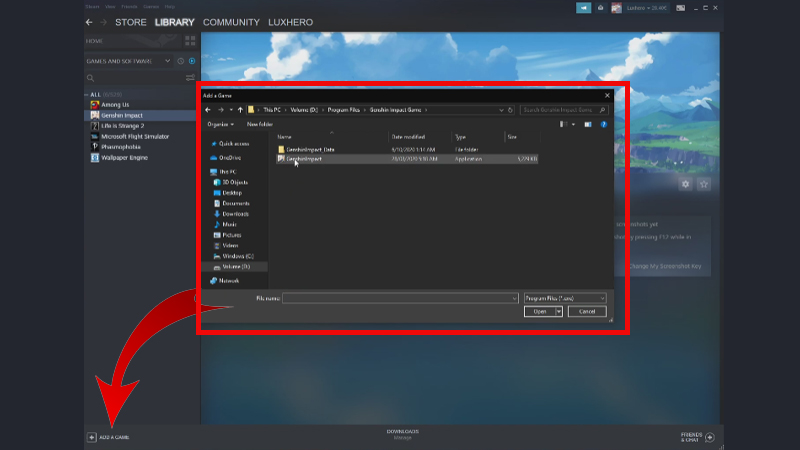800x450 pixels.
Task: Click Library HOME button
Action: coord(94,41)
